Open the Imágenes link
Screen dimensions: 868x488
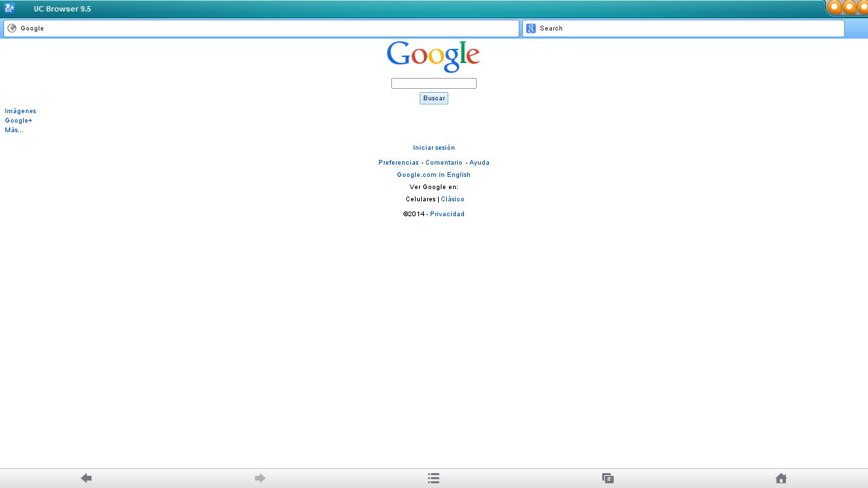[x=20, y=110]
